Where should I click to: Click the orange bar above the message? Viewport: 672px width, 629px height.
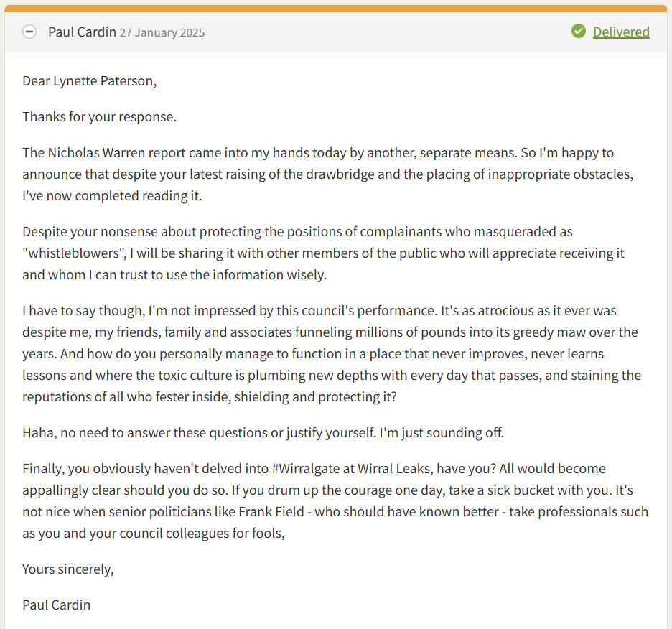[x=336, y=9]
